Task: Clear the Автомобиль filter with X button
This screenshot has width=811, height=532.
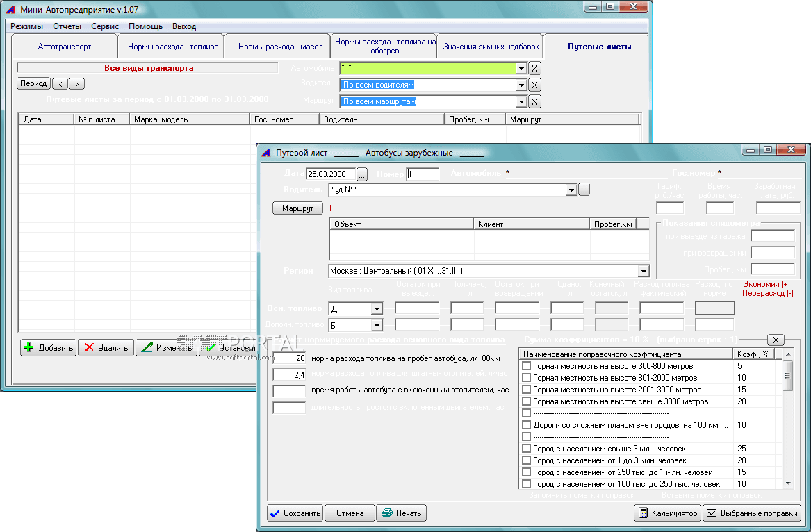Action: pos(535,68)
